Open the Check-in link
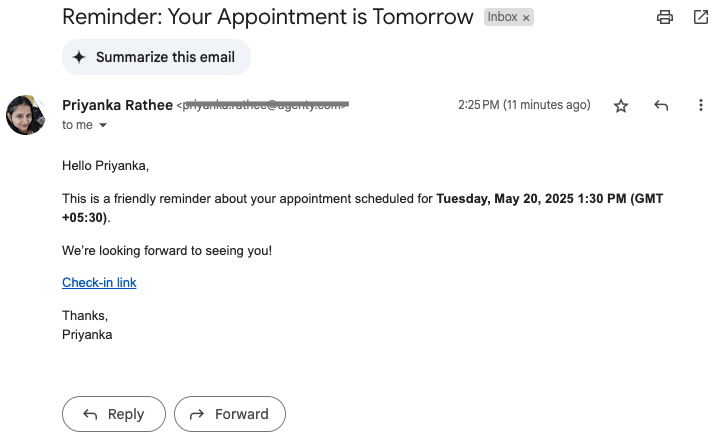 [x=99, y=282]
